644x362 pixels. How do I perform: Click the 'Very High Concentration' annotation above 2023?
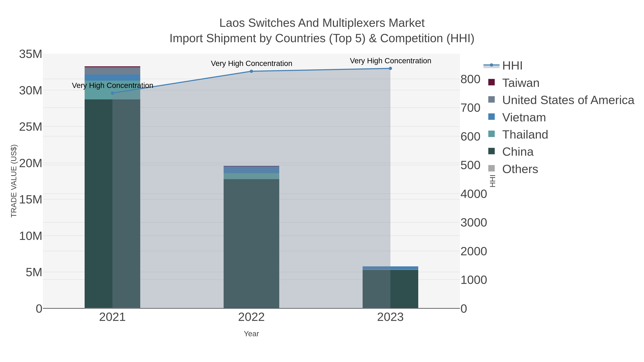391,61
